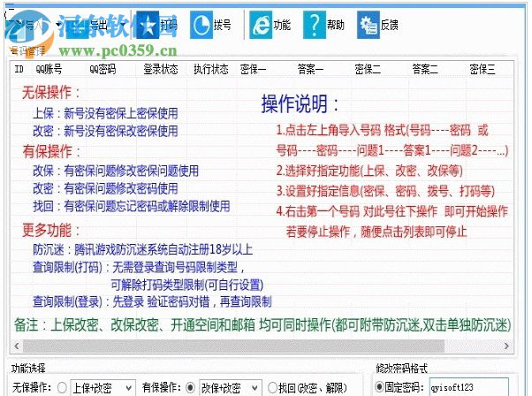Select the 无保操作 radio button
Viewport: 532px width, 396px height.
pos(62,387)
